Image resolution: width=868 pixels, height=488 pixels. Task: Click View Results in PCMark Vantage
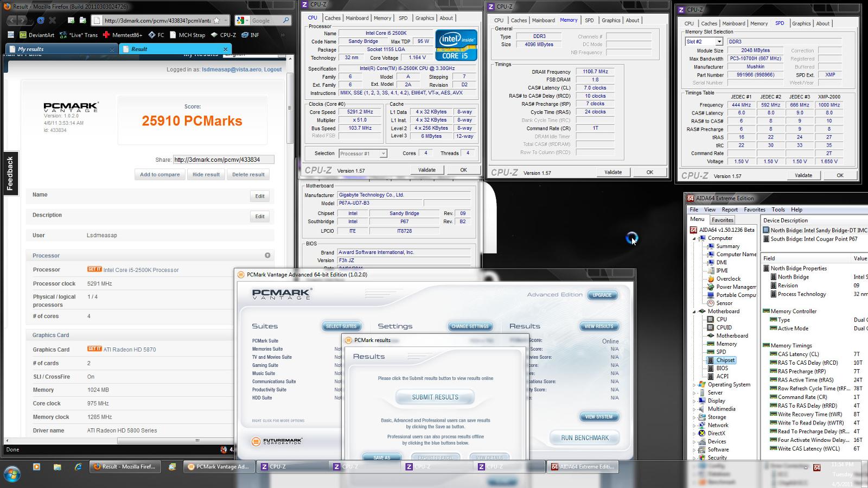pos(599,326)
